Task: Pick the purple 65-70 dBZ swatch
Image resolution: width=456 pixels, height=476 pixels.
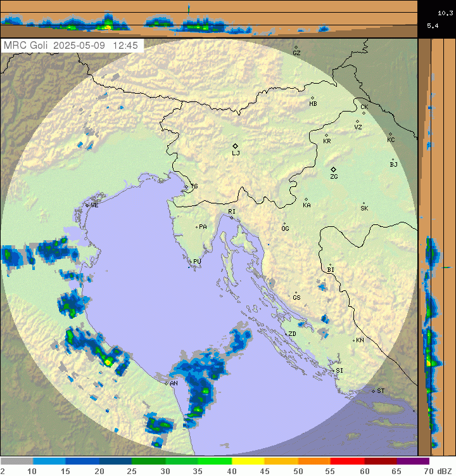Action: (413, 461)
